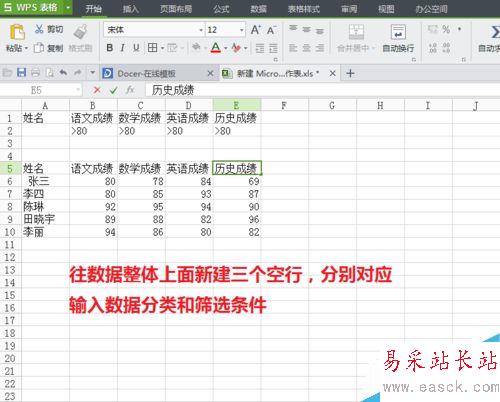This screenshot has width=500, height=402.
Task: Align text right
Action: click(x=320, y=48)
